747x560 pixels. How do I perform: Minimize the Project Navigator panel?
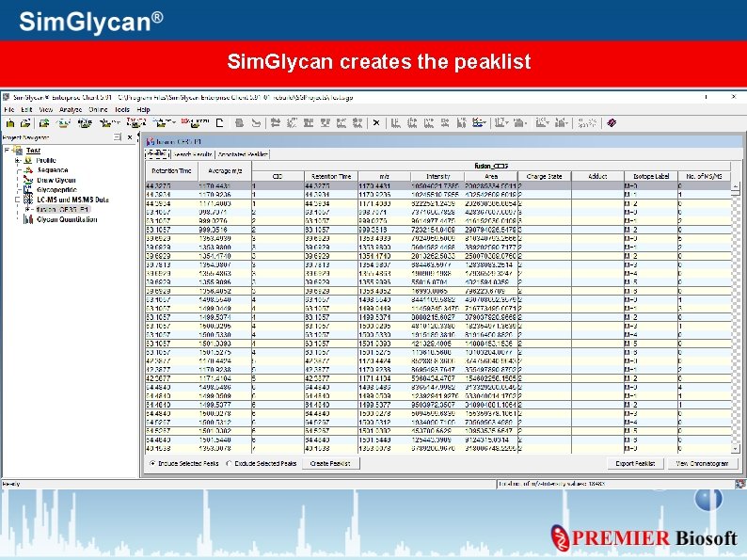118,137
